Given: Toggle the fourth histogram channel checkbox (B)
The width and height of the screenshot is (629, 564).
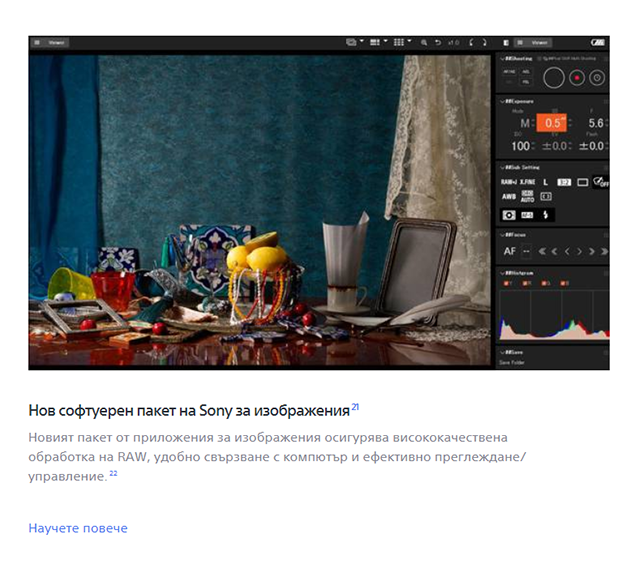Looking at the screenshot, I should pyautogui.click(x=562, y=284).
